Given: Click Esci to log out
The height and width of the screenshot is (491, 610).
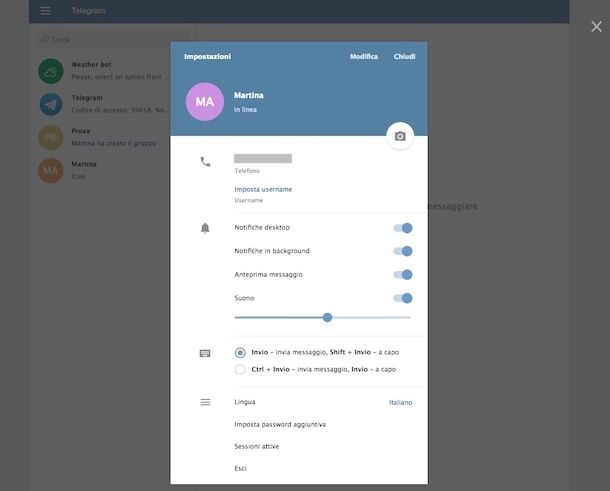Looking at the screenshot, I should 240,468.
